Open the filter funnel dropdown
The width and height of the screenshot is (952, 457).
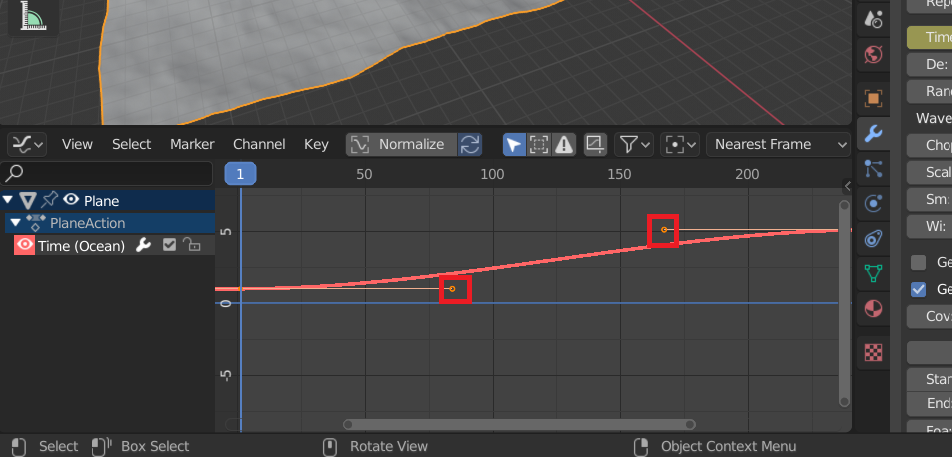[x=634, y=144]
